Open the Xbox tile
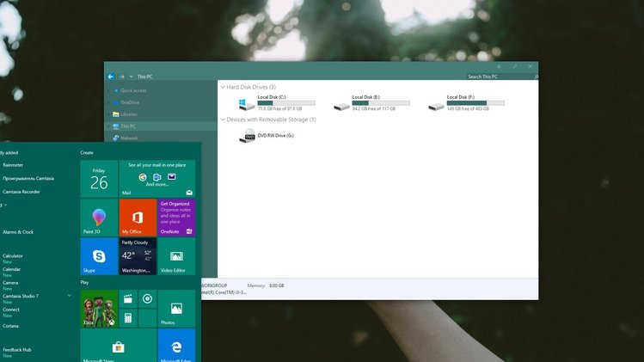 pyautogui.click(x=99, y=309)
